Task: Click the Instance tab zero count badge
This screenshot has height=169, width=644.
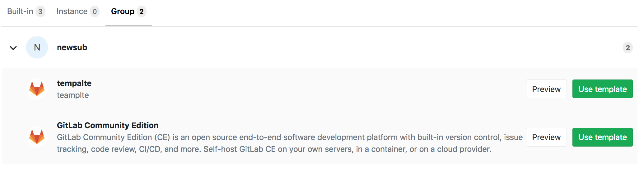Action: click(x=95, y=12)
